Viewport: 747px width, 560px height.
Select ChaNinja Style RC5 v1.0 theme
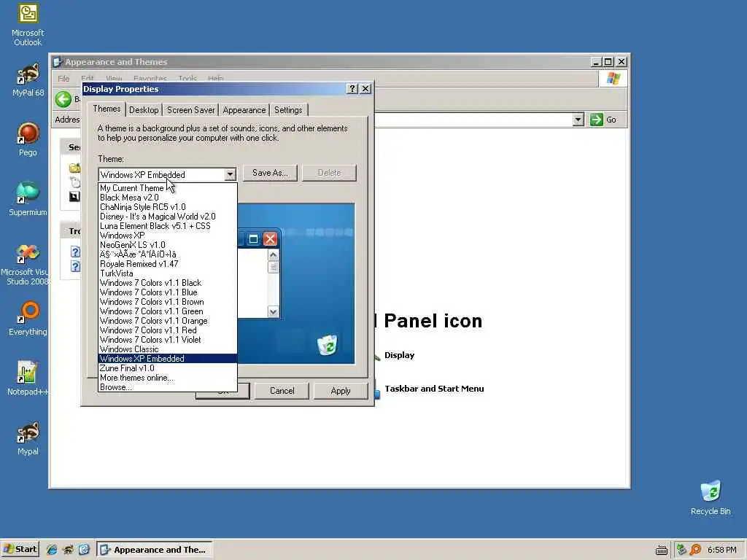(168, 207)
